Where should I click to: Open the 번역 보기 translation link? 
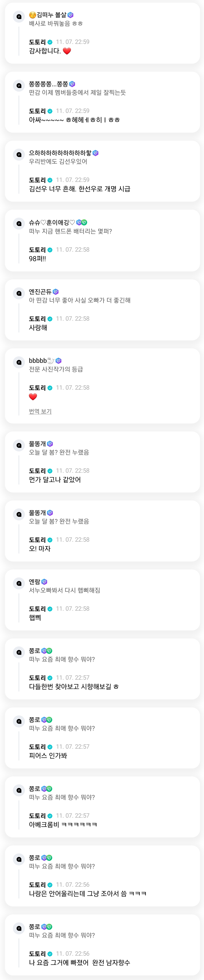tap(40, 411)
